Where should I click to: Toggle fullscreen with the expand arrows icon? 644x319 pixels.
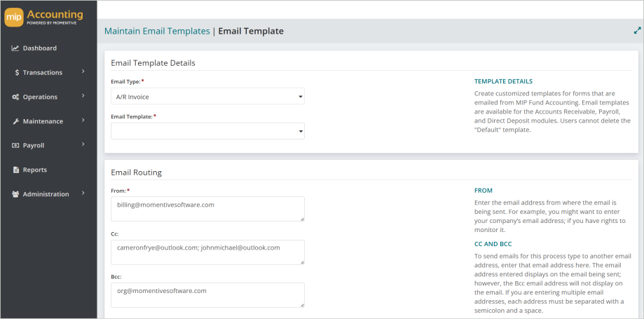tap(638, 30)
